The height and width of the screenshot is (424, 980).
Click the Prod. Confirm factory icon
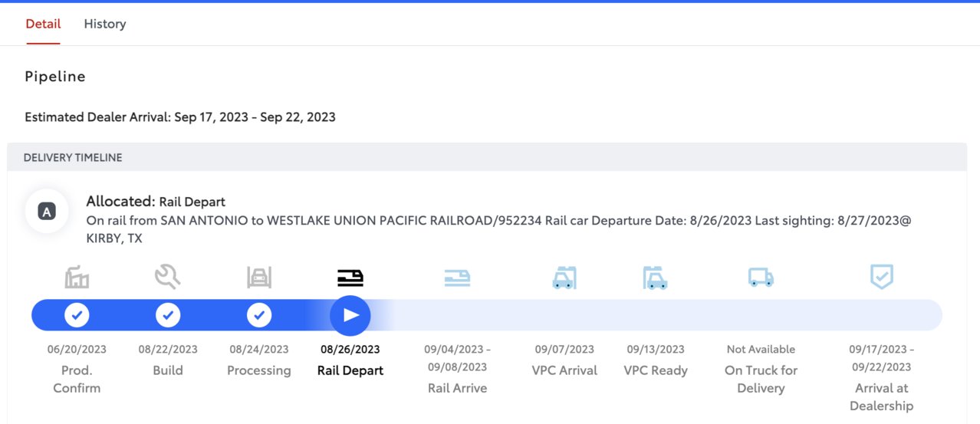(x=77, y=277)
